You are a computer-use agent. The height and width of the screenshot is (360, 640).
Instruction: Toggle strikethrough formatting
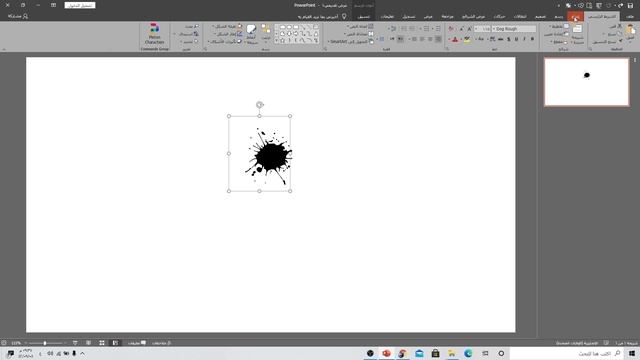tap(500, 39)
